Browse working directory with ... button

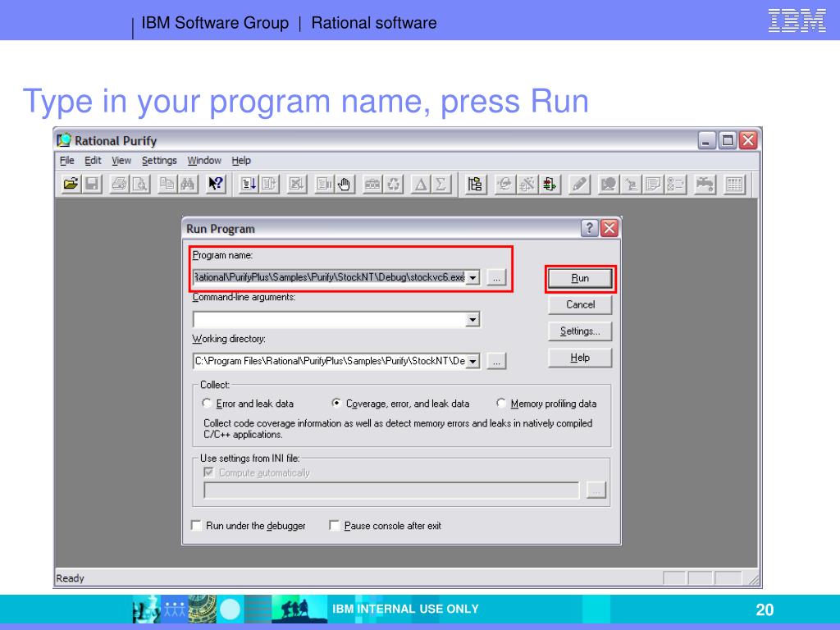click(x=496, y=362)
